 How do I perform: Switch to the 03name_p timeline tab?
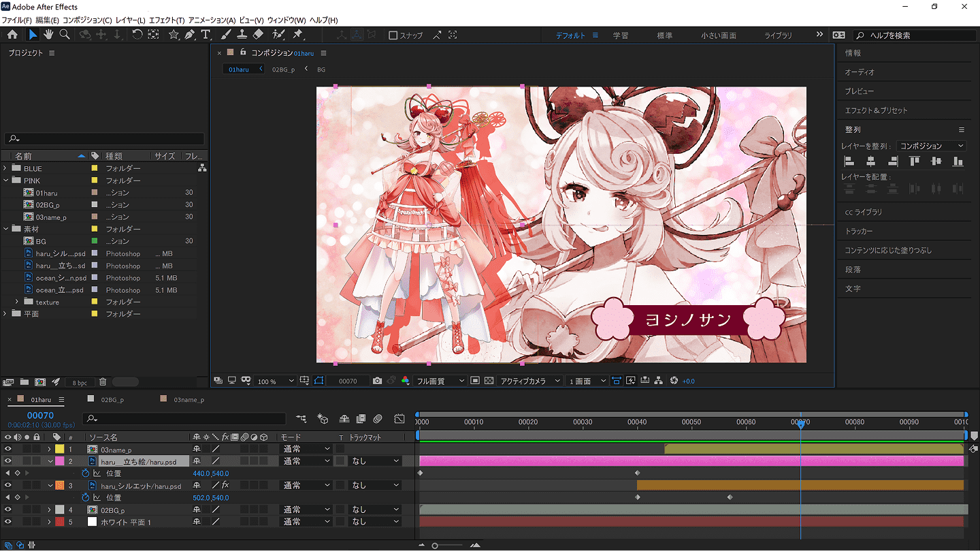point(189,400)
